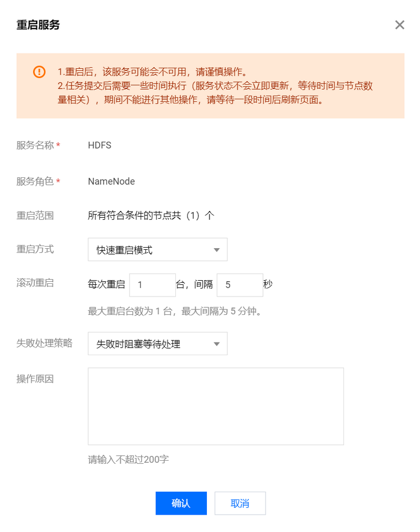Click the orange warning exclamation icon
420x532 pixels.
point(39,72)
